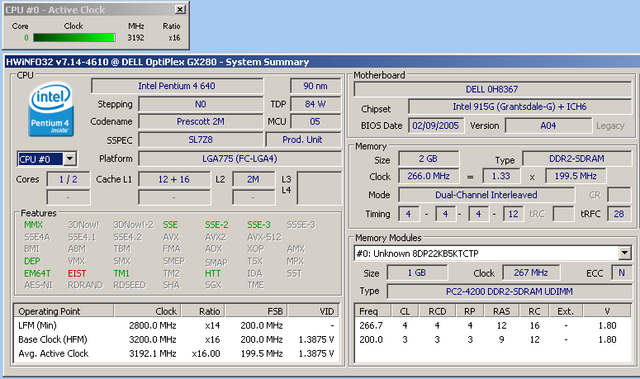The width and height of the screenshot is (640, 379).
Task: Open the CPU #0 selector dropdown
Action: [x=70, y=159]
